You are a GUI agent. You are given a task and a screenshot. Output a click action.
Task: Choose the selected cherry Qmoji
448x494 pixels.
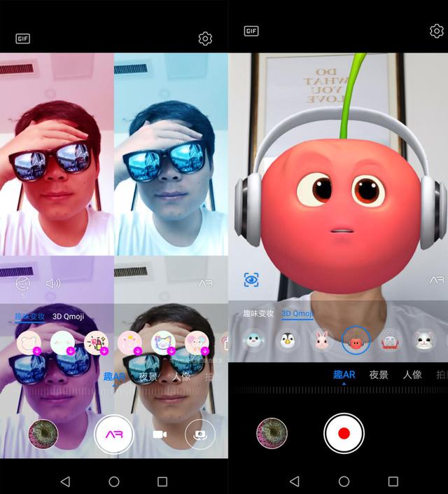356,341
